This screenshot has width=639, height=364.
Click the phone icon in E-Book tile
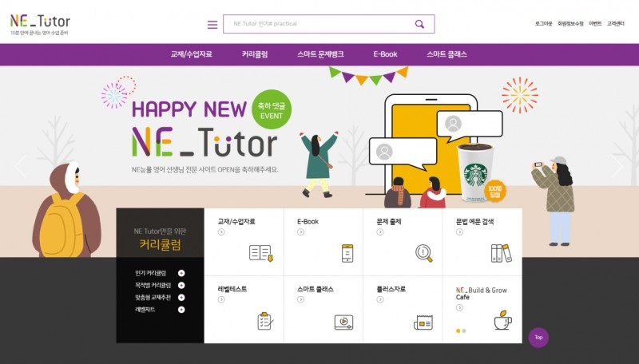point(347,253)
